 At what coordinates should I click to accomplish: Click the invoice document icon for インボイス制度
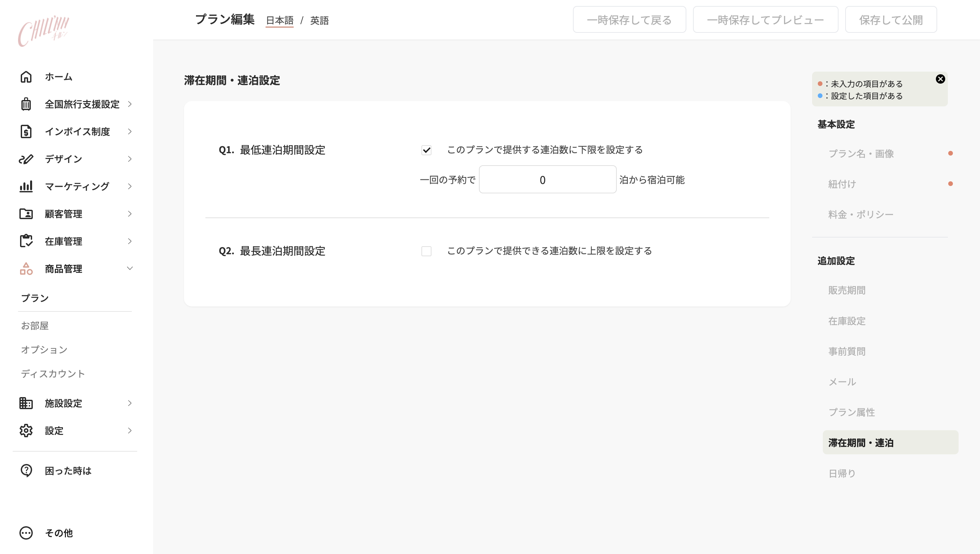[x=26, y=132]
